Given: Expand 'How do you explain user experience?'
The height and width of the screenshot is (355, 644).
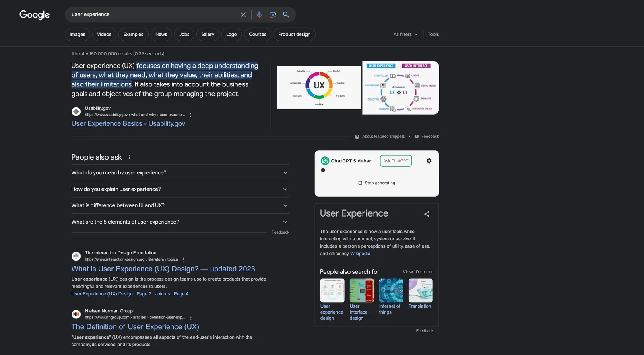Looking at the screenshot, I should [180, 189].
